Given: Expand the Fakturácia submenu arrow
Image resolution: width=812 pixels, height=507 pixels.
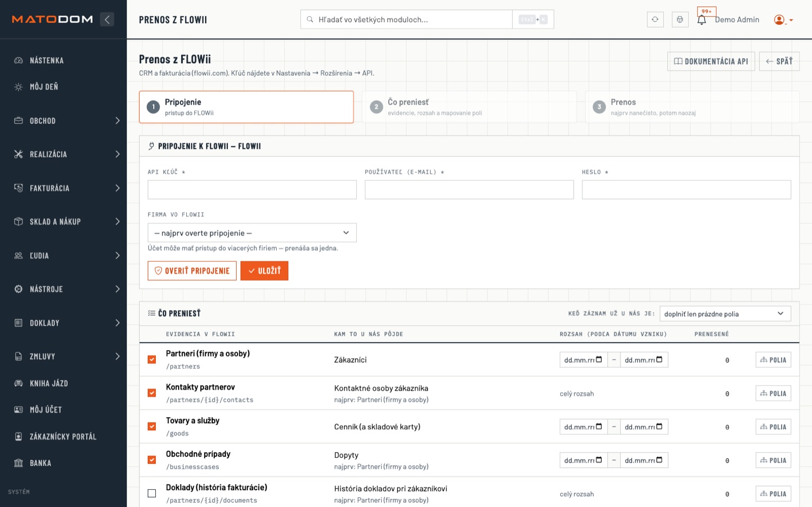Looking at the screenshot, I should 117,188.
